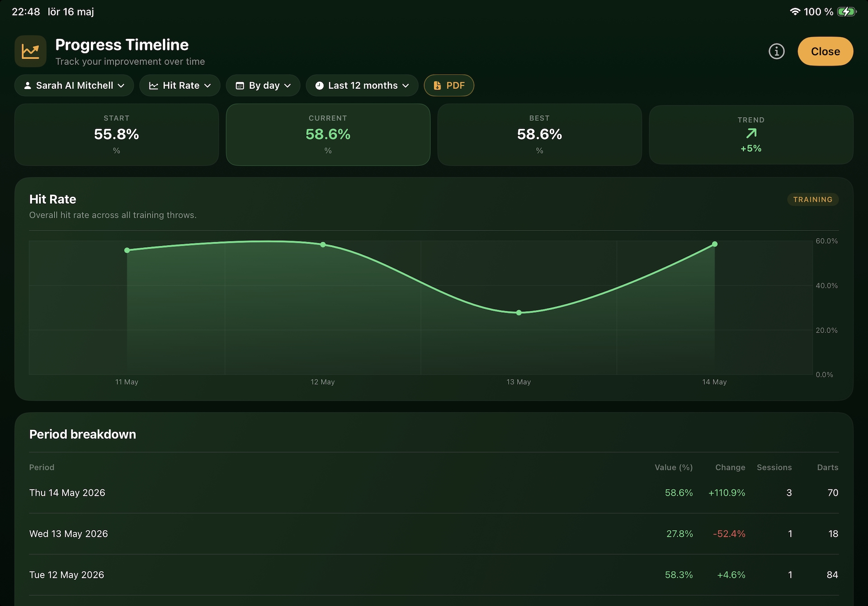Click the 18 darts cell
868x606 pixels.
click(833, 534)
